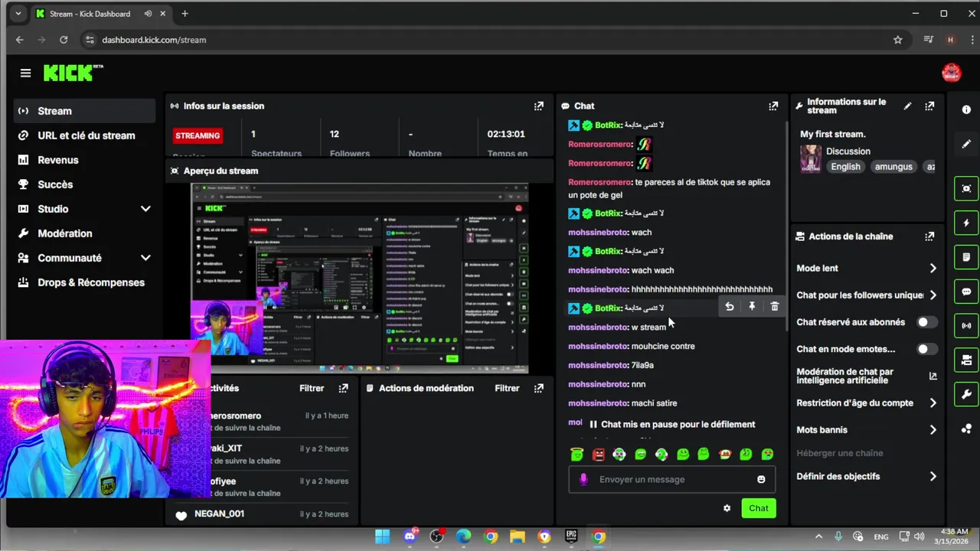Pop out the Actions de la chaîne panel
The height and width of the screenshot is (551, 980).
pos(929,236)
